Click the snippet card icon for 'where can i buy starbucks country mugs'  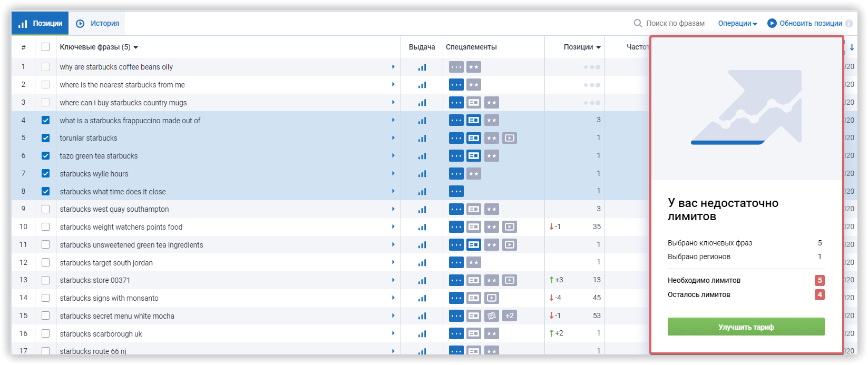[x=474, y=103]
